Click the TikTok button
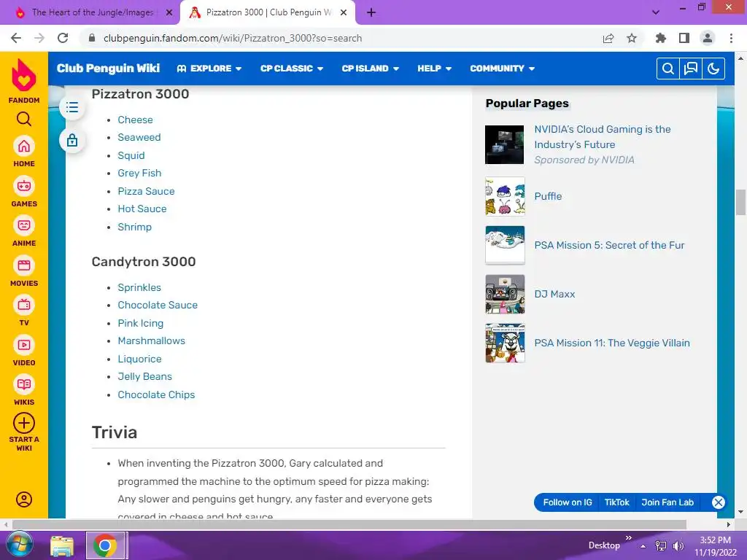This screenshot has height=560, width=747. [x=616, y=502]
